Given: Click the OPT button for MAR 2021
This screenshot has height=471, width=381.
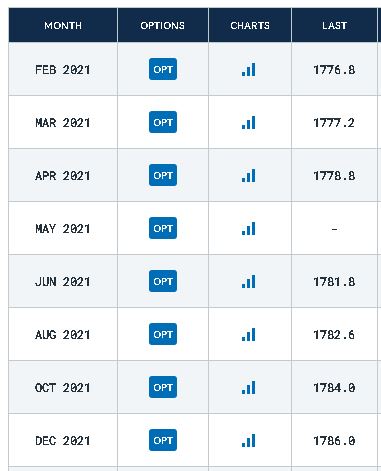Looking at the screenshot, I should tap(163, 122).
